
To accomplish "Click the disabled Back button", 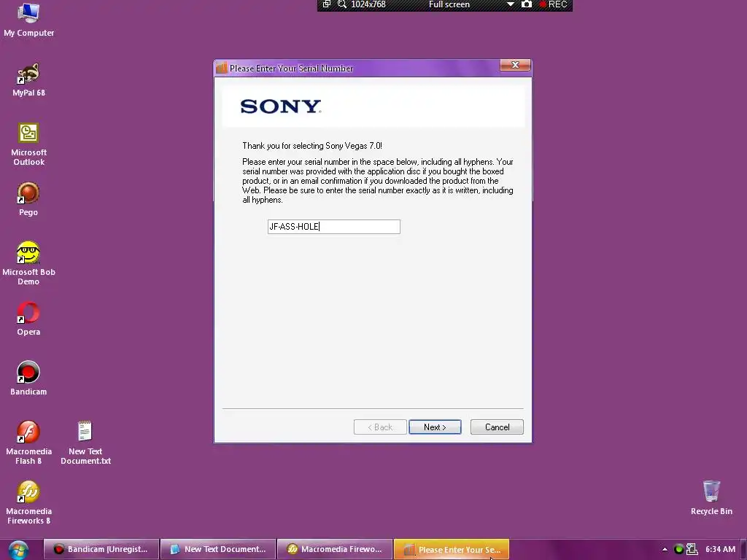I will (x=380, y=427).
